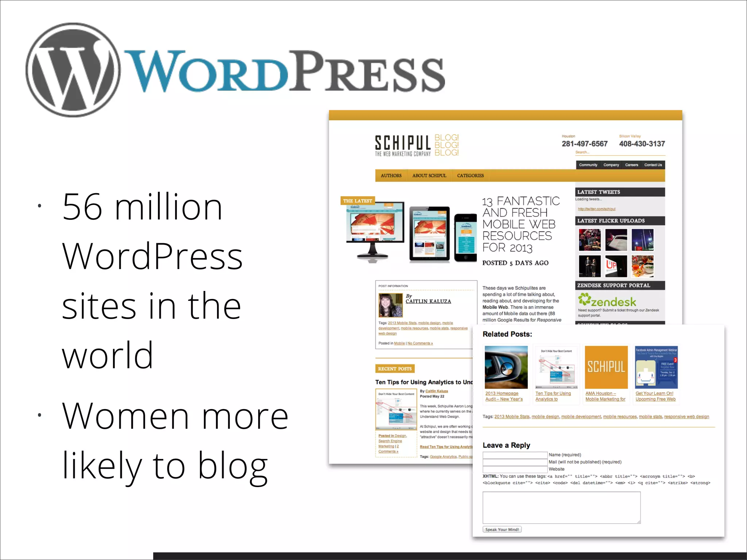Click the Search field under phone numbers
747x560 pixels.
tap(620, 153)
